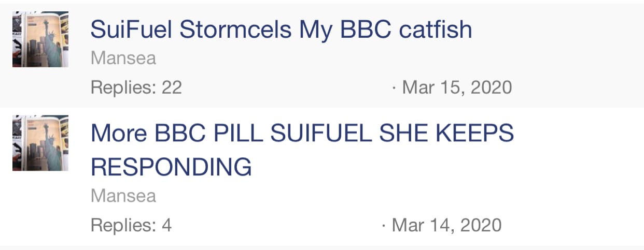This screenshot has height=250, width=644.
Task: Click the number 4 in reply count
Action: pyautogui.click(x=166, y=225)
